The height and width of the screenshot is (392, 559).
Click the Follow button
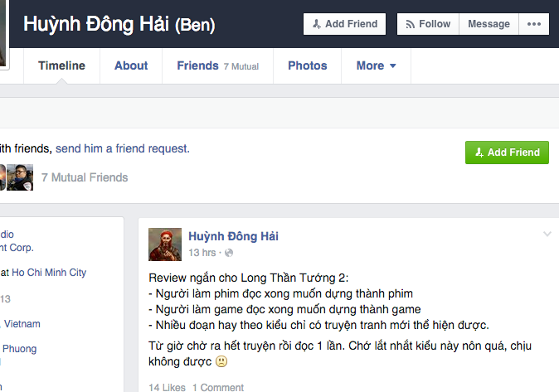tap(427, 24)
